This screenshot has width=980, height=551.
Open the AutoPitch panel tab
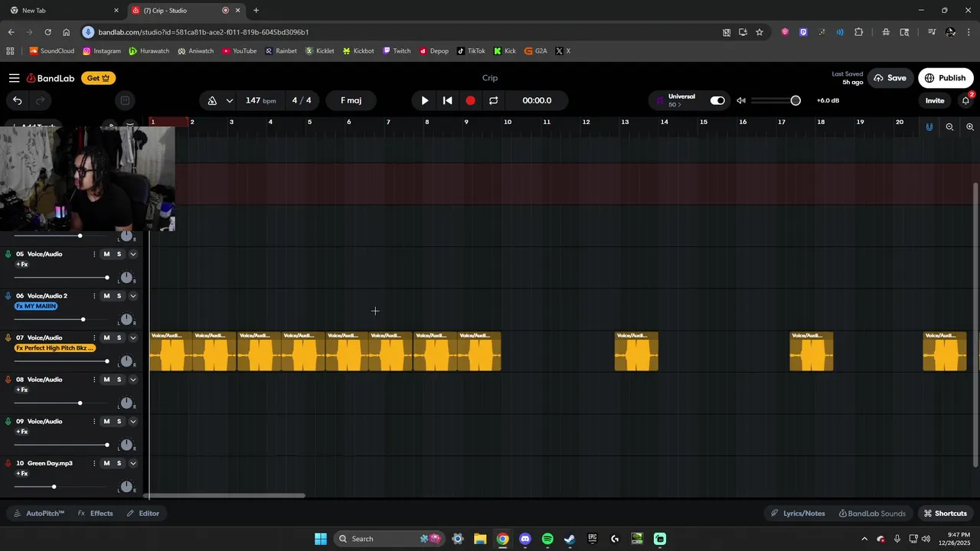[x=38, y=514]
